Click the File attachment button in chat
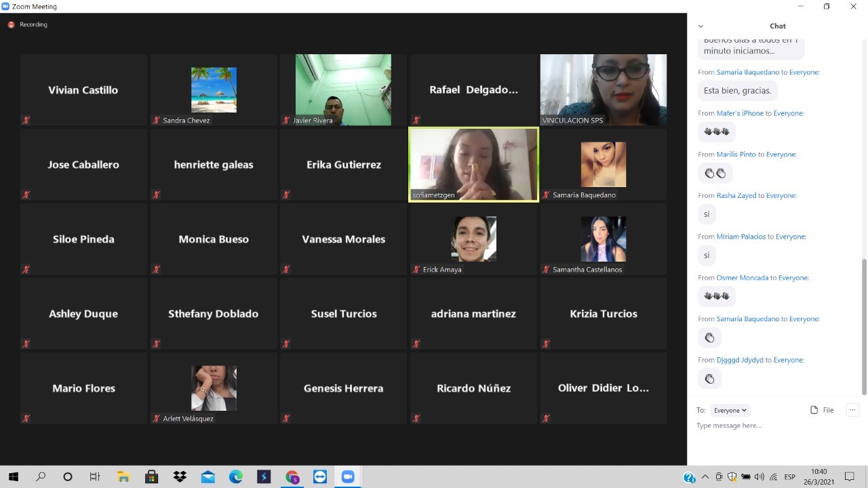Screen dimensions: 868x488 coord(822,410)
